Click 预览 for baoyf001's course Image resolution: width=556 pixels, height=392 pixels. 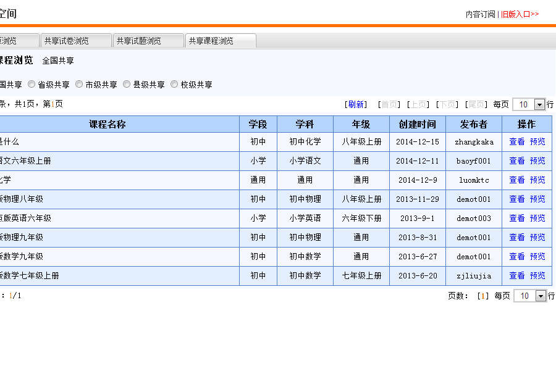pos(537,161)
